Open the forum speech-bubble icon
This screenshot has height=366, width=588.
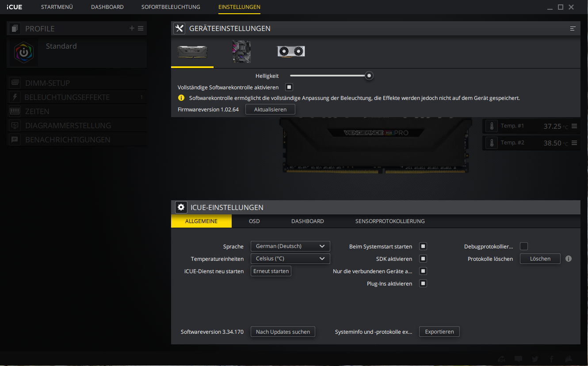519,359
